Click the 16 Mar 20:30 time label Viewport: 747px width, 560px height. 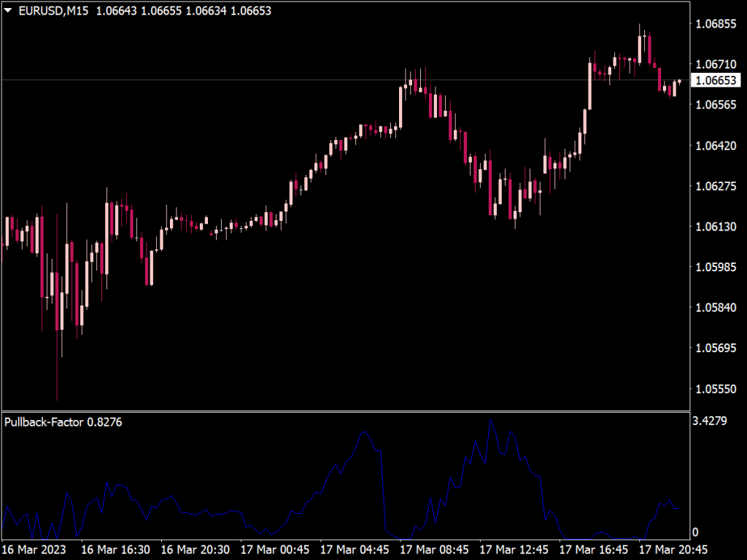pos(196,550)
